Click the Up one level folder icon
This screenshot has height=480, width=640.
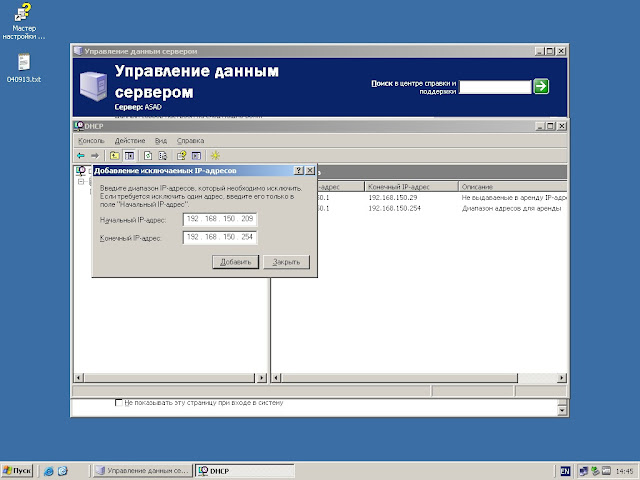pos(114,156)
